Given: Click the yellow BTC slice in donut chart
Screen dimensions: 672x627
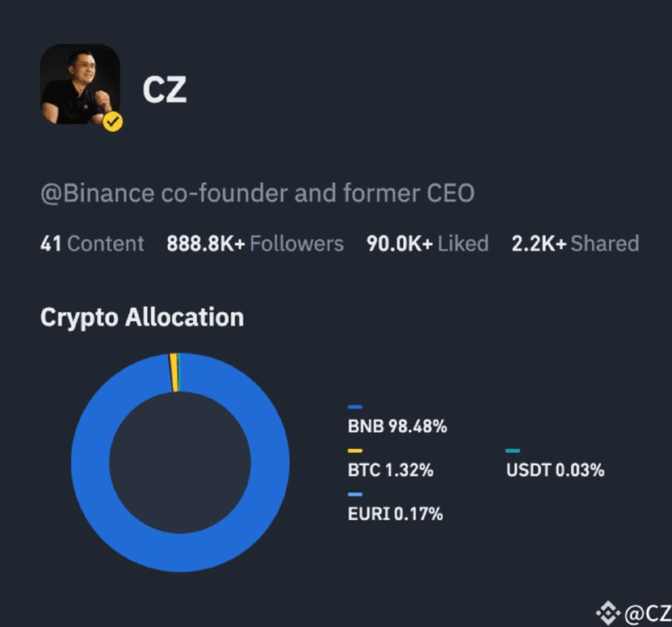Looking at the screenshot, I should click(x=174, y=372).
